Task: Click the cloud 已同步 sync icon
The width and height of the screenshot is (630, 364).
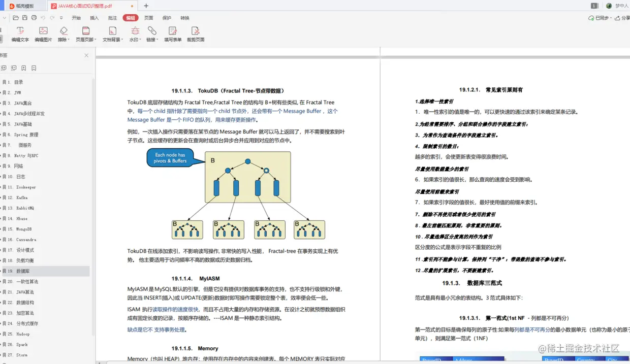Action: [591, 18]
